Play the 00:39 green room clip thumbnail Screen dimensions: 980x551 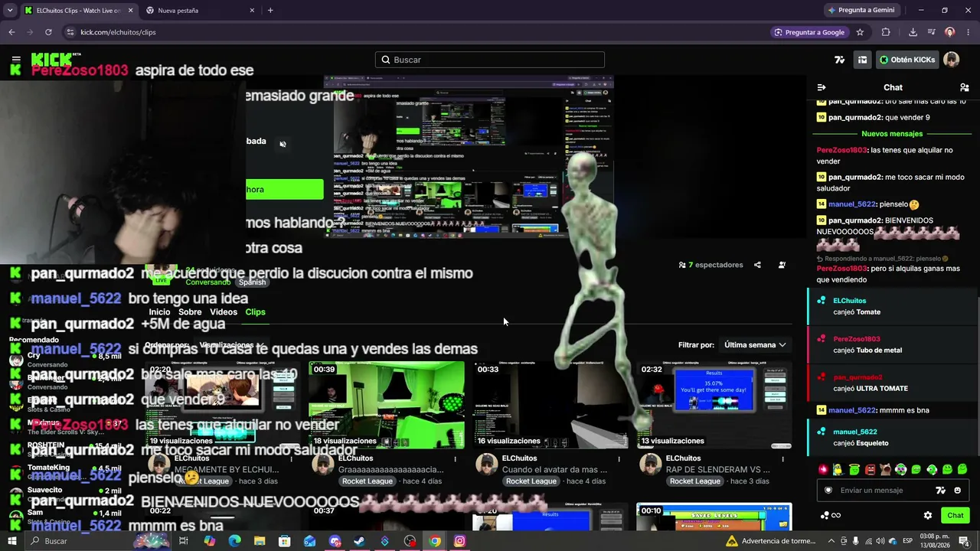click(387, 405)
